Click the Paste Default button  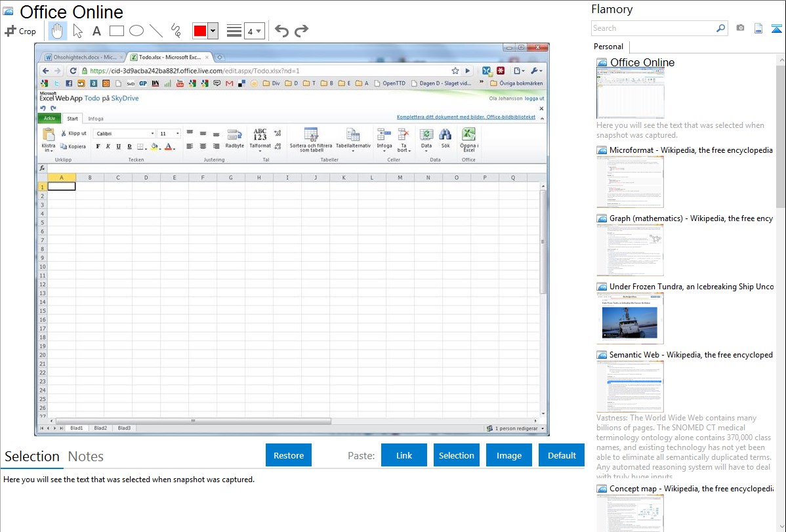point(562,455)
